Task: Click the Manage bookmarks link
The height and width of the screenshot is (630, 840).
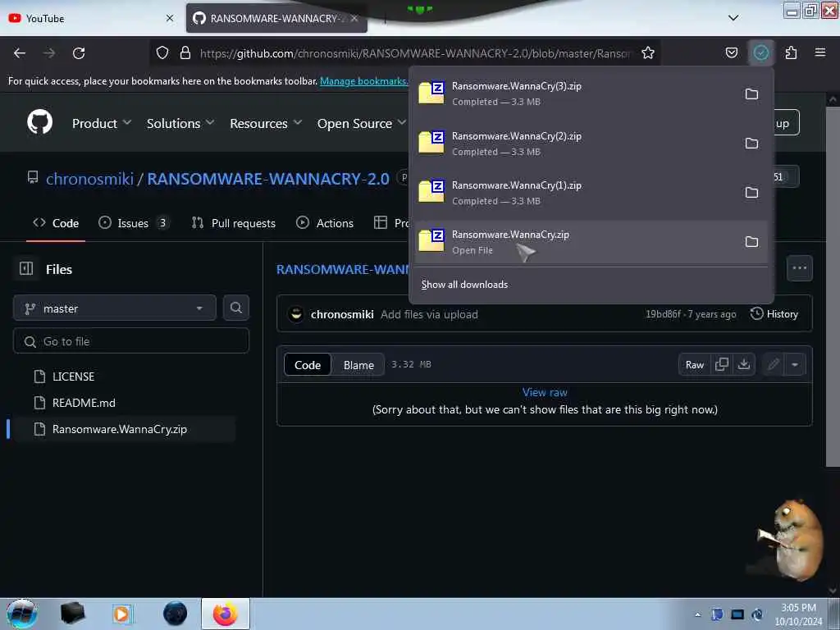Action: [x=363, y=81]
